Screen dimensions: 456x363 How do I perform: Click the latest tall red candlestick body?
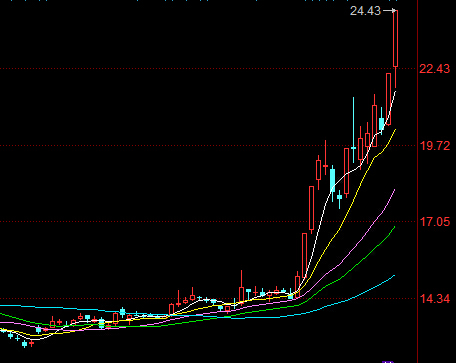point(396,38)
